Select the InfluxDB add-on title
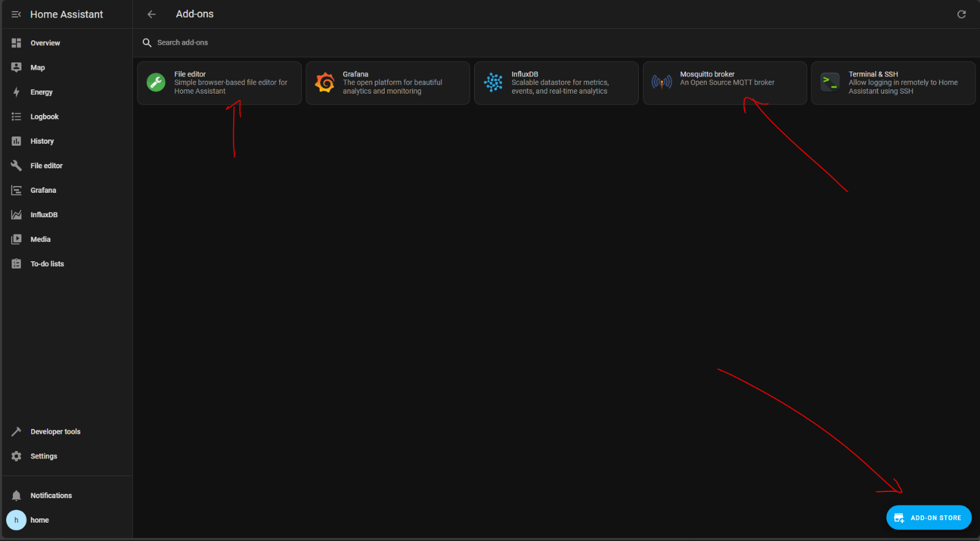This screenshot has width=980, height=541. [x=525, y=74]
